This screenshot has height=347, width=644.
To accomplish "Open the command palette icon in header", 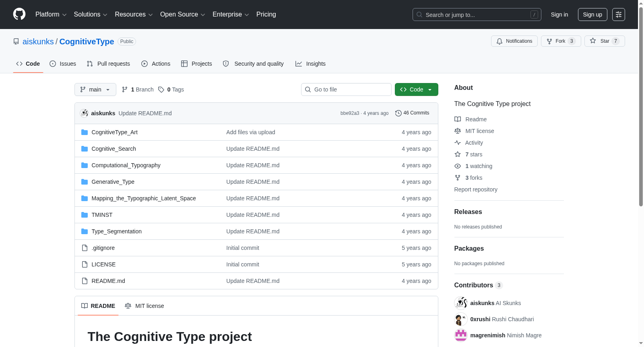I will pos(618,15).
